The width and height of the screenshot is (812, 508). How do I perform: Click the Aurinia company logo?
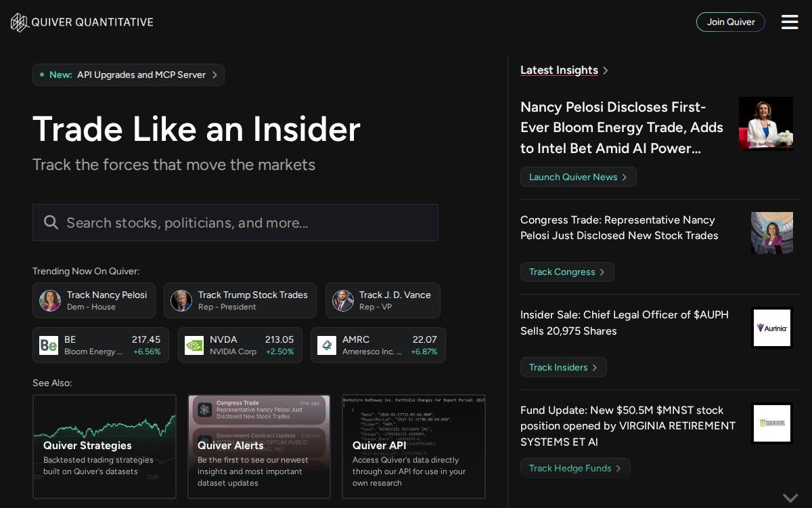click(772, 328)
